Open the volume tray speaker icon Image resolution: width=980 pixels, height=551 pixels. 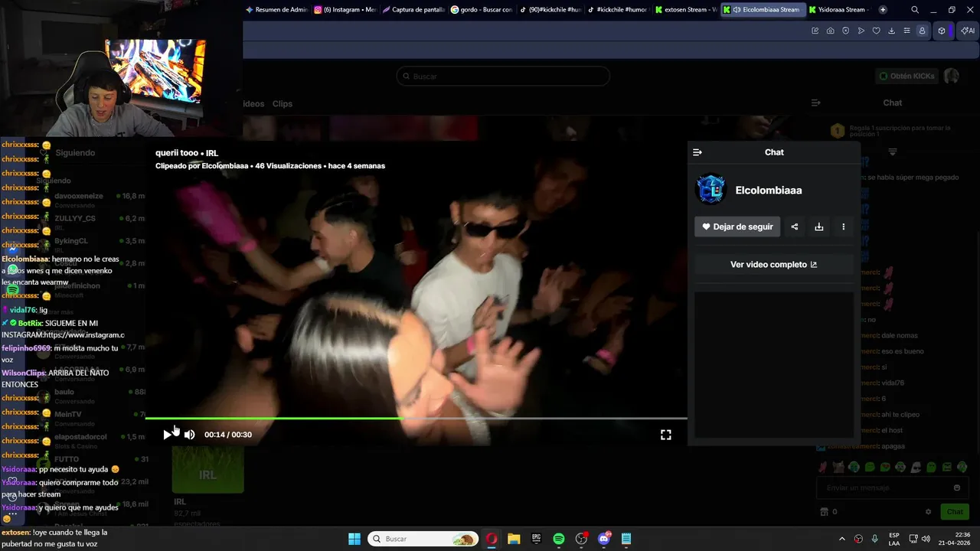click(926, 539)
